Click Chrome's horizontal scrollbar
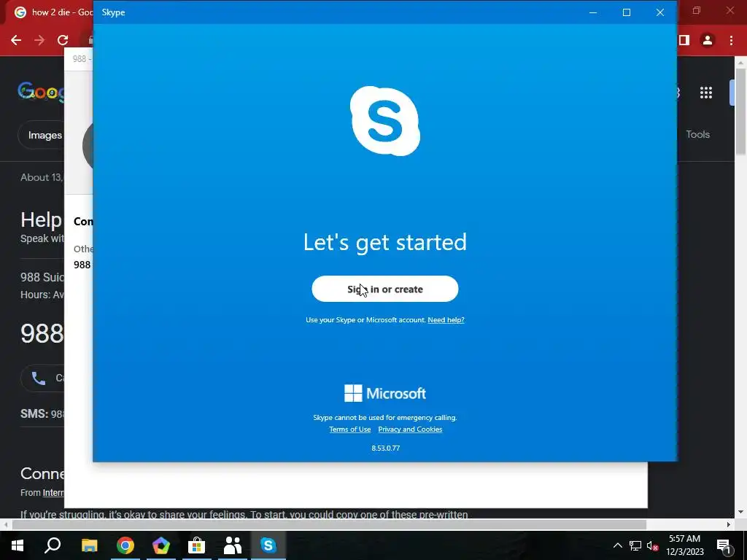Image resolution: width=747 pixels, height=560 pixels. point(329,524)
